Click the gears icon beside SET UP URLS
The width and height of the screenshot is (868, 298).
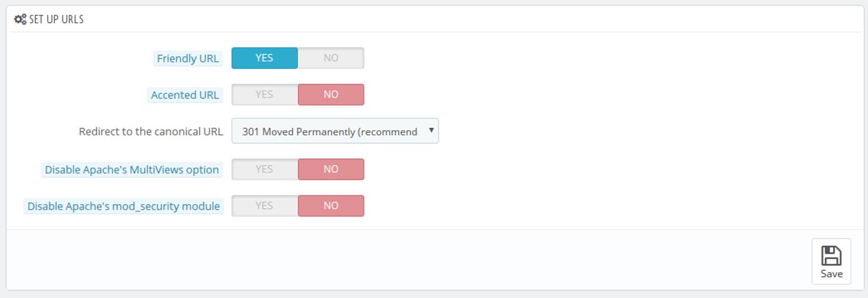20,19
